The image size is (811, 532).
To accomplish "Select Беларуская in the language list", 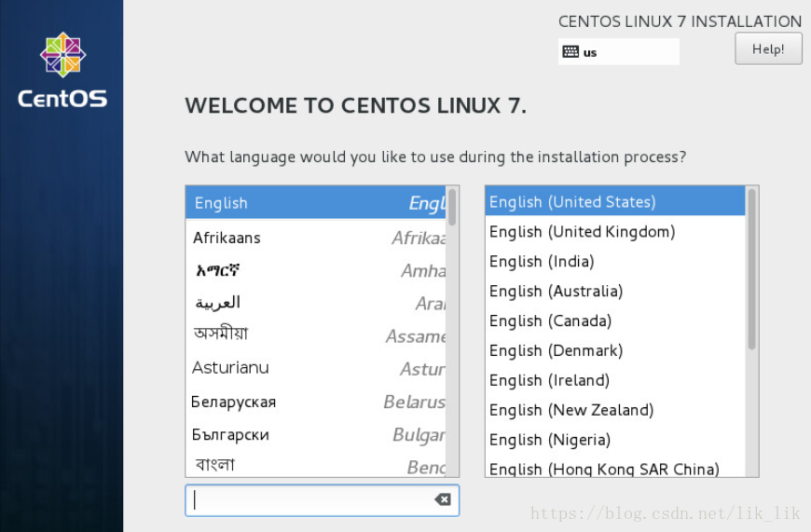I will (x=315, y=402).
